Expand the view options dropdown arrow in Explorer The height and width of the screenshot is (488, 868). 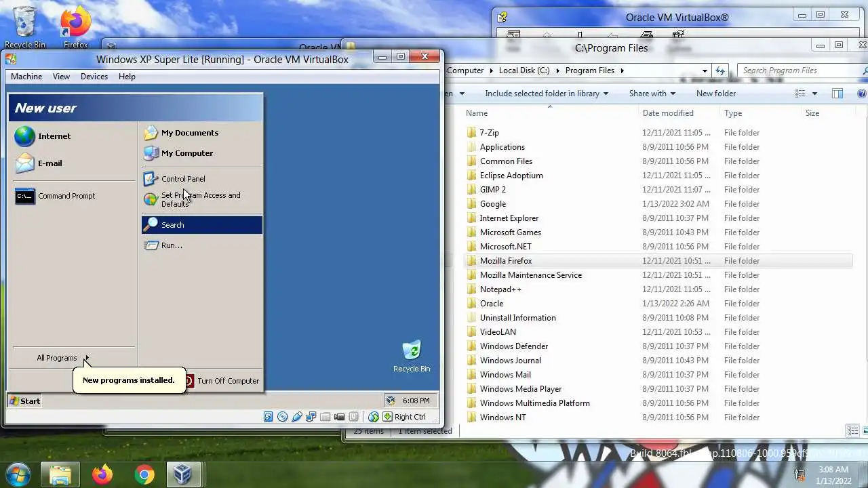tap(814, 94)
